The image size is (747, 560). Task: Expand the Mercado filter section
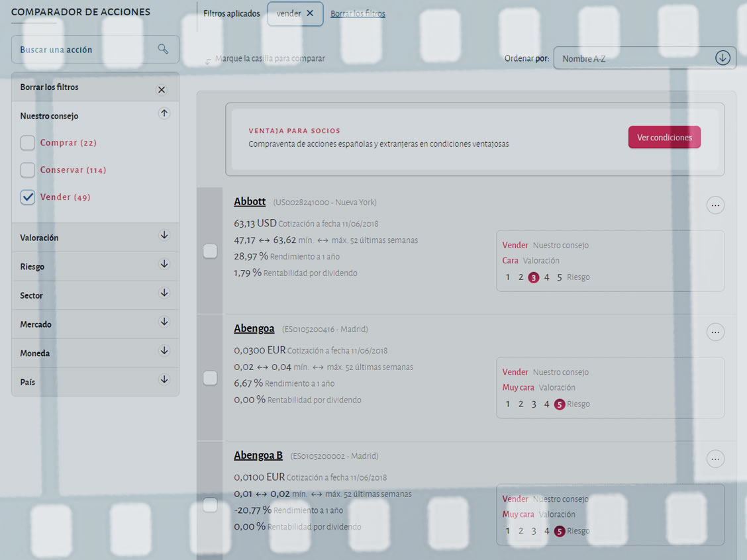[x=164, y=322]
